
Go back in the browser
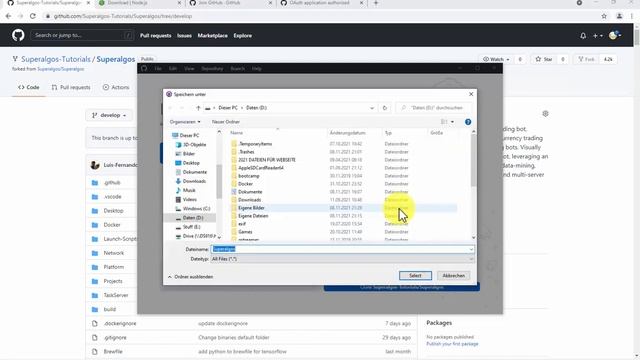[8, 16]
